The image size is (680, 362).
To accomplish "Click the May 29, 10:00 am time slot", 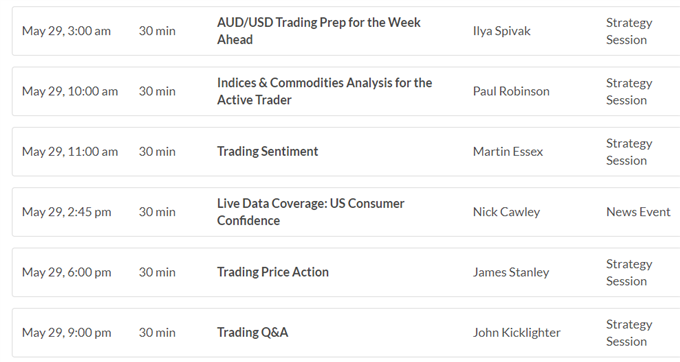I will [70, 91].
